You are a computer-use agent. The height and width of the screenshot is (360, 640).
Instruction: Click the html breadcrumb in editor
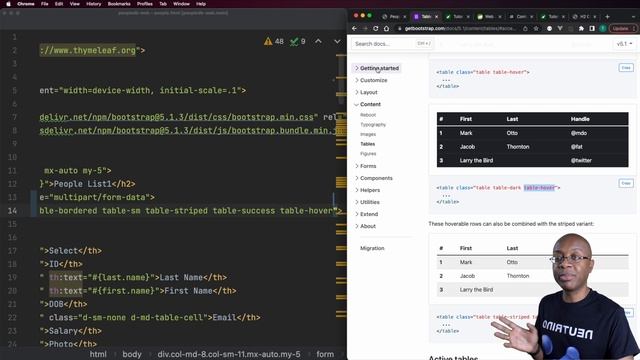98,354
